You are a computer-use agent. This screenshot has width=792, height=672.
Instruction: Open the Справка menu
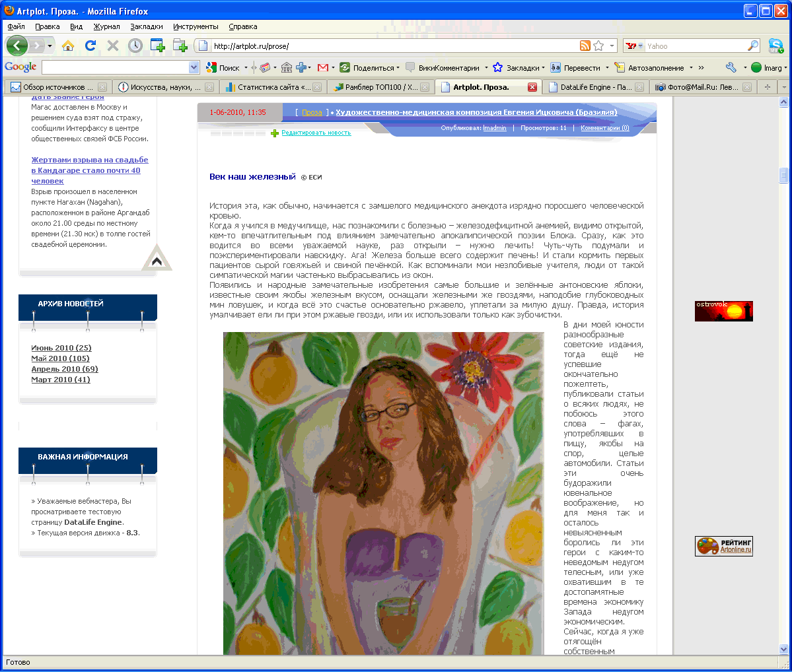[243, 26]
